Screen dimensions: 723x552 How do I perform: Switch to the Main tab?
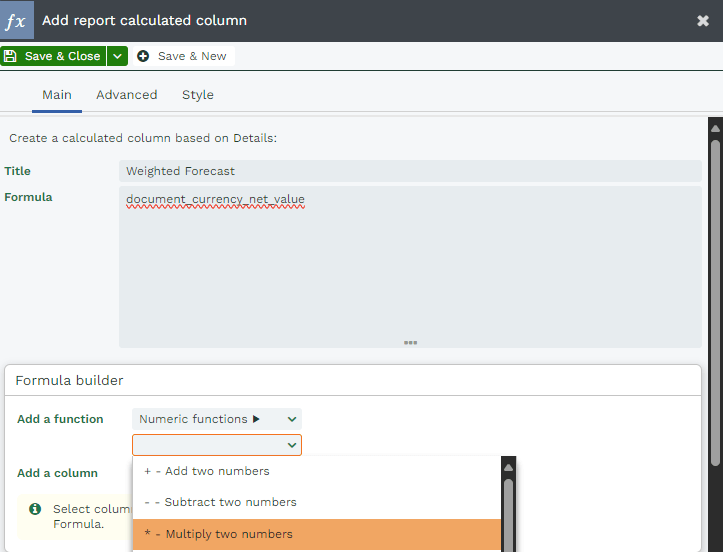(57, 95)
